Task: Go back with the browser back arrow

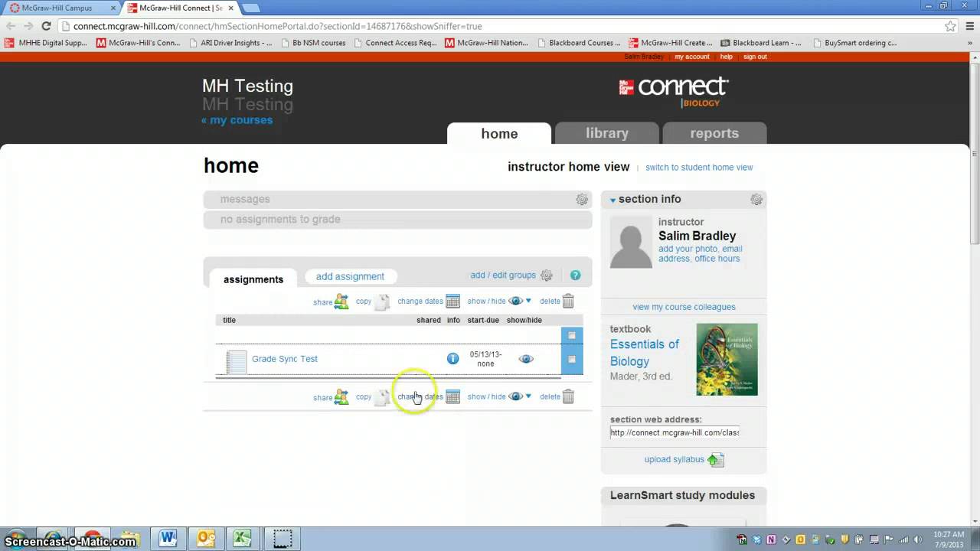Action: click(x=11, y=25)
